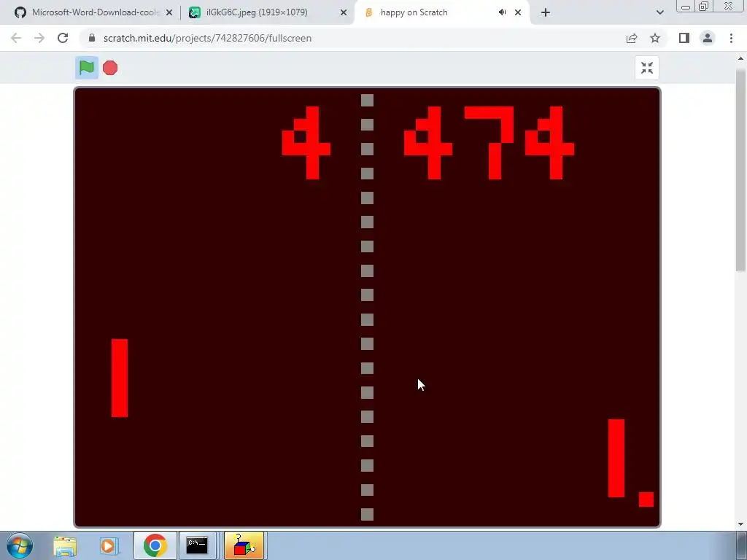Click the red square ball
Viewport: 747px width, 560px height.
[x=646, y=499]
